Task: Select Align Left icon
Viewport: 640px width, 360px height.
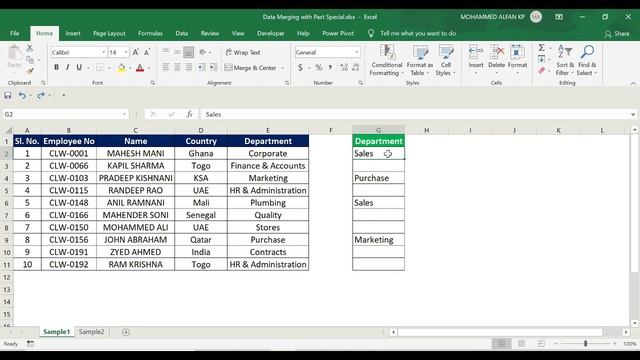Action: [166, 67]
